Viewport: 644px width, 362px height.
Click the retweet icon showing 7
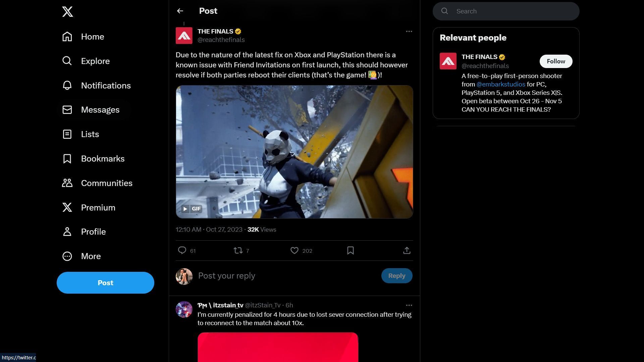pyautogui.click(x=238, y=250)
